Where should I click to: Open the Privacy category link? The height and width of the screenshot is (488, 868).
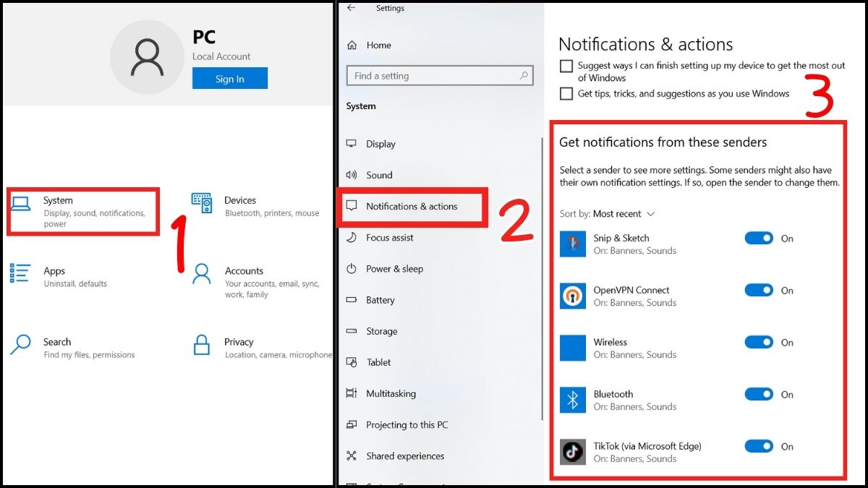[x=263, y=348]
